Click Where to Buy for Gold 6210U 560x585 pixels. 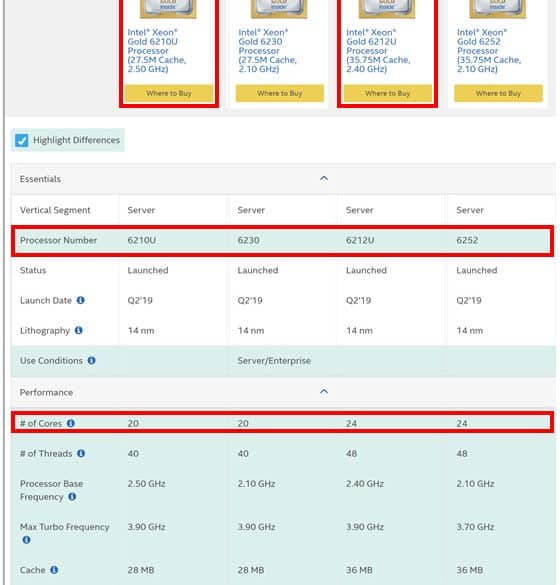[x=169, y=93]
